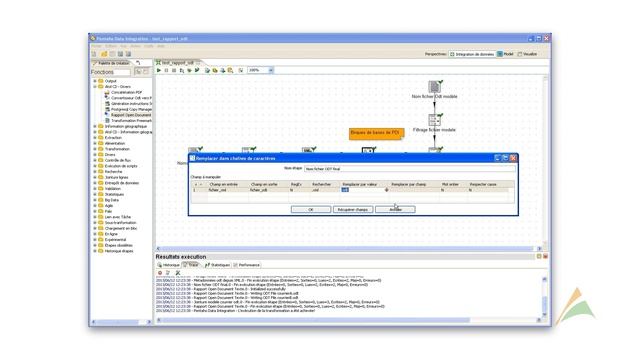Open the Fichier menu
This screenshot has height=360, width=640.
pyautogui.click(x=96, y=46)
